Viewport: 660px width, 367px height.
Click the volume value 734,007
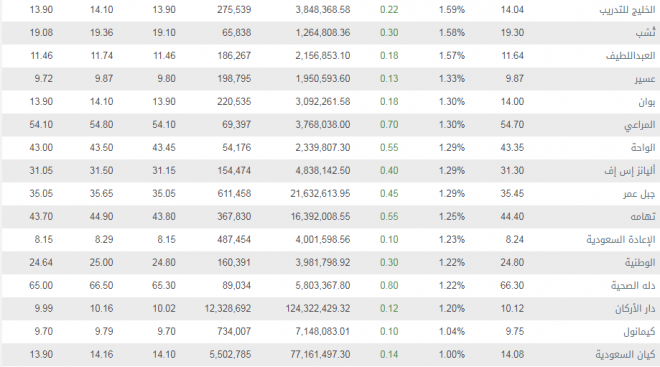click(x=234, y=332)
